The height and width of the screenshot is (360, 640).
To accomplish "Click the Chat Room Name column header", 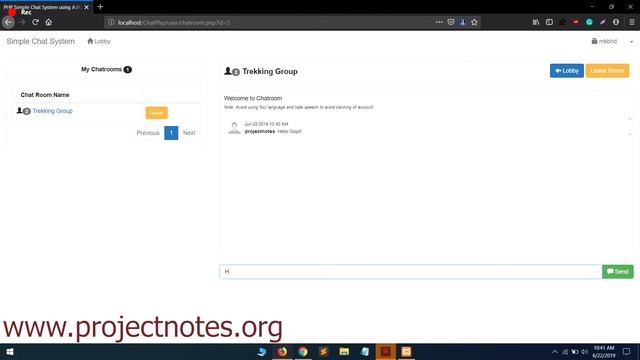I will click(45, 95).
